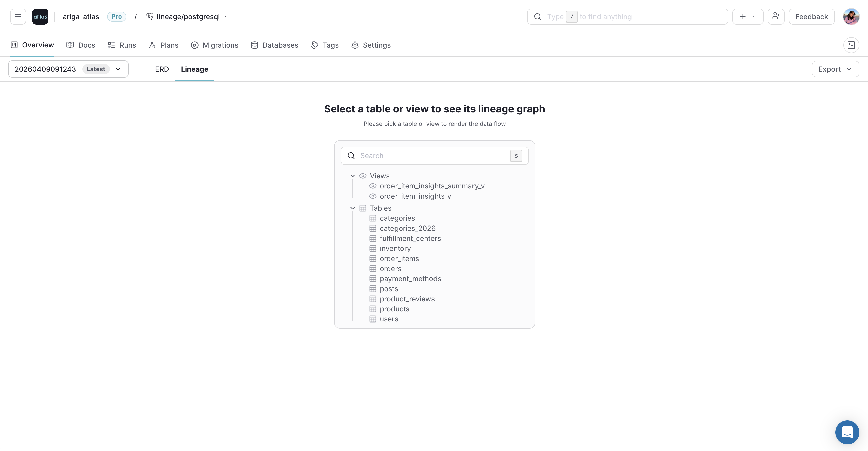Open the screenshot panel icon below the avatar
Screen dimensions: 868x451
(851, 45)
